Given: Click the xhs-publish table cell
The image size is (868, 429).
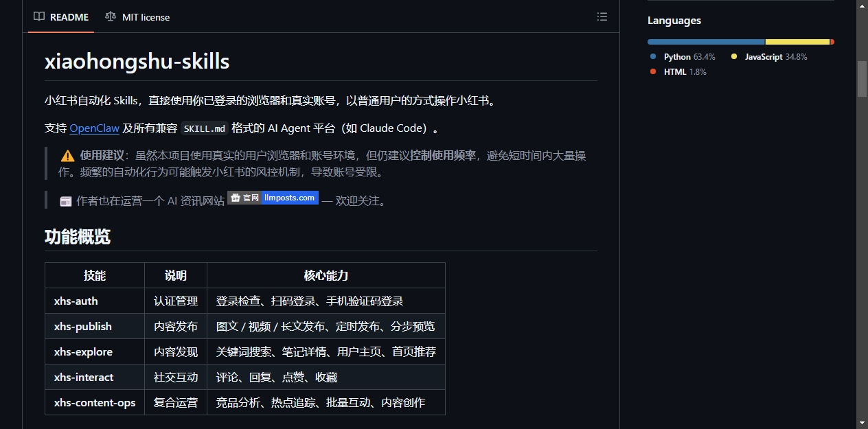Looking at the screenshot, I should pos(95,326).
